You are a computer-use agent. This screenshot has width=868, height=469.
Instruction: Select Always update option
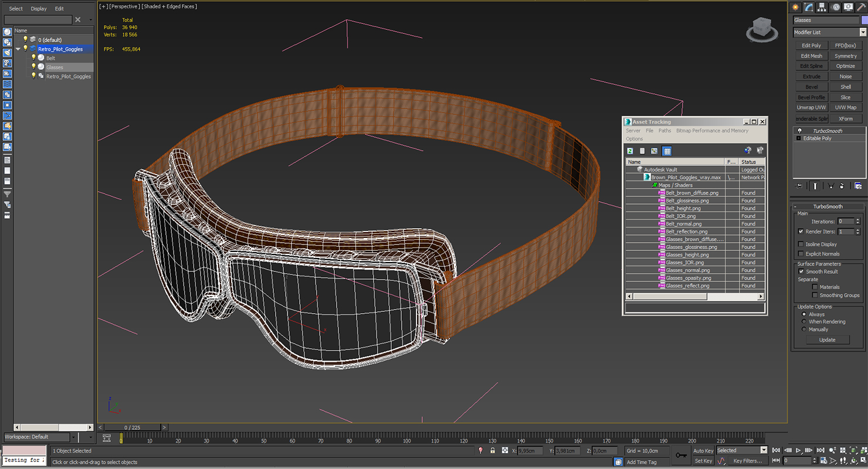point(804,314)
